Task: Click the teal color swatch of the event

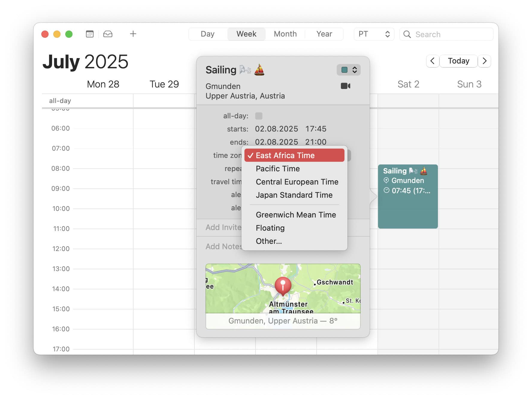Action: 344,69
